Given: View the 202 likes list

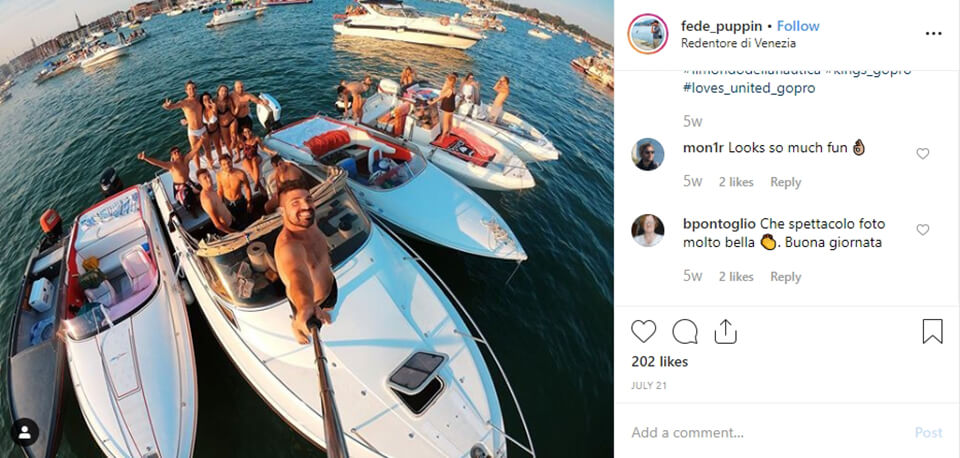Looking at the screenshot, I should [x=660, y=362].
